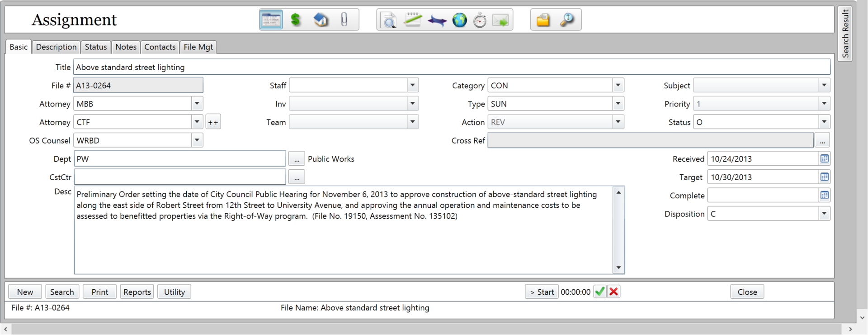
Task: Open the Contacts tab
Action: point(160,47)
